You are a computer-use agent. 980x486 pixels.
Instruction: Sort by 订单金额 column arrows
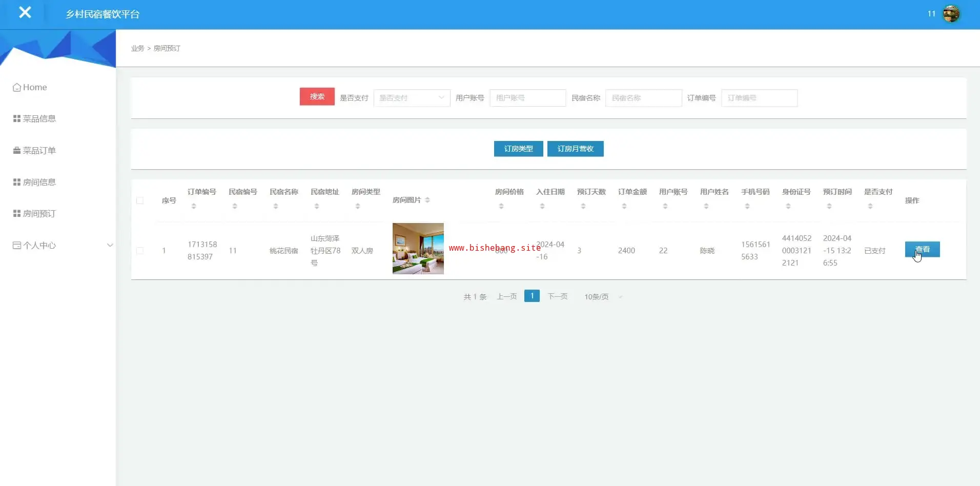coord(624,206)
